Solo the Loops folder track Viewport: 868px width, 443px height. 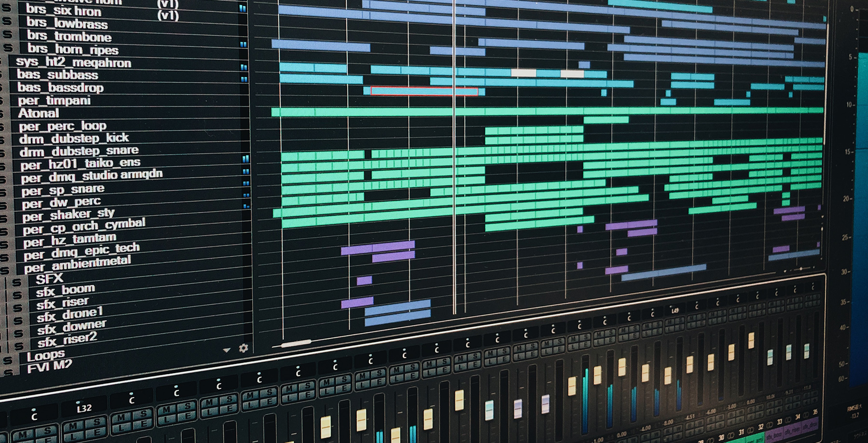(8, 360)
